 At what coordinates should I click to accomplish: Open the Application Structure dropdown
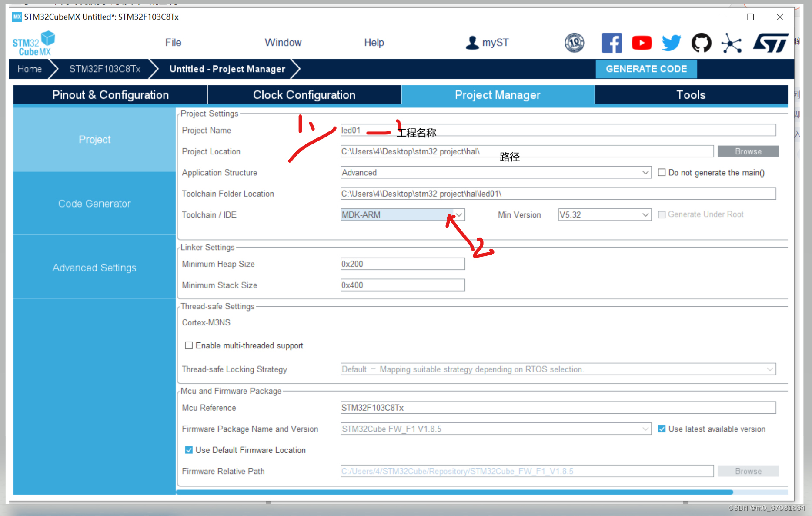(x=496, y=173)
